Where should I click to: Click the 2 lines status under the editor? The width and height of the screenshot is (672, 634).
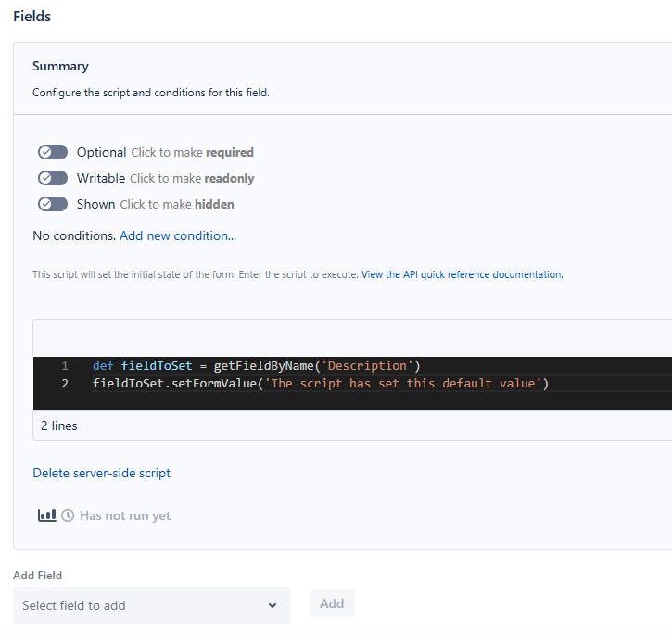click(59, 425)
